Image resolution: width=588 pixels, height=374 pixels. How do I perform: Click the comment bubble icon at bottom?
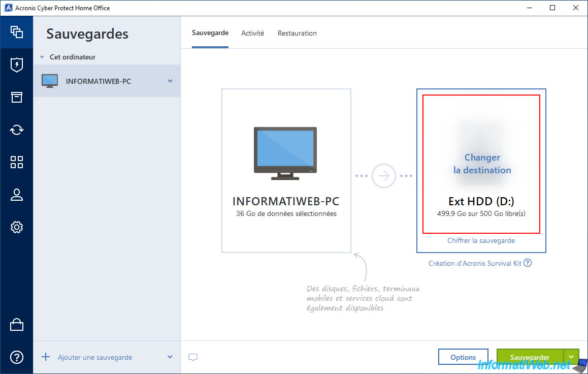click(193, 357)
